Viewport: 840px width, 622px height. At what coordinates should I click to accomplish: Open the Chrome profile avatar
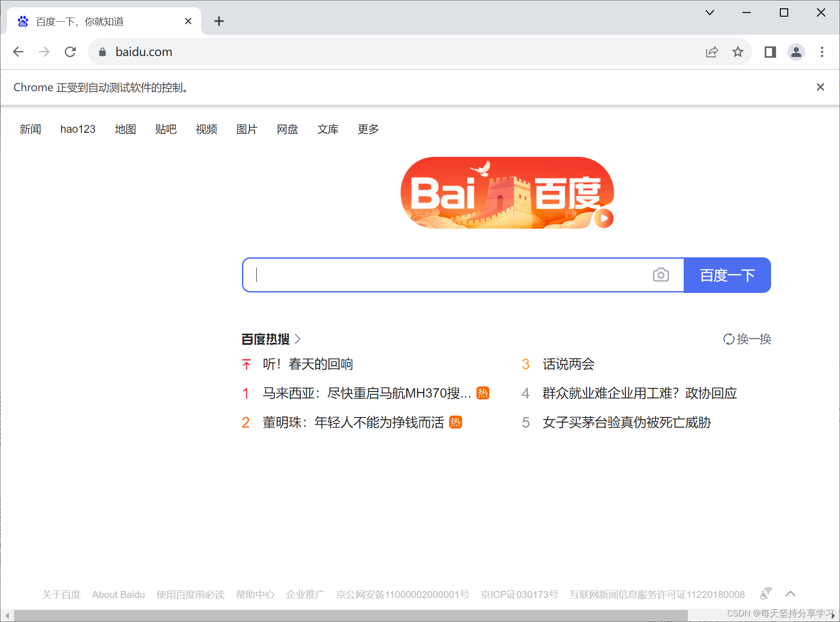point(797,52)
